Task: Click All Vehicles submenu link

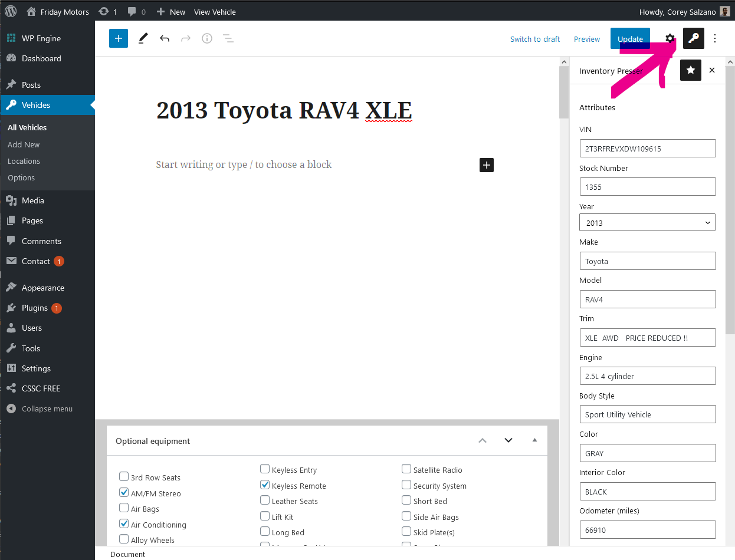Action: tap(27, 127)
